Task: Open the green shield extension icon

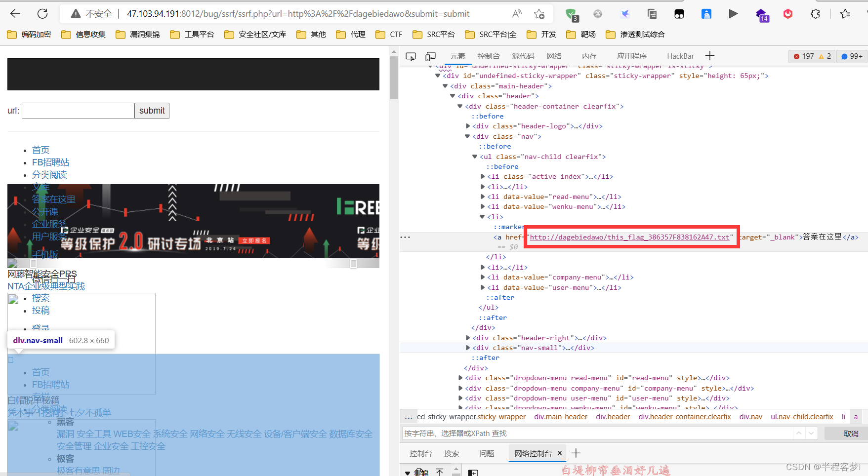Action: (x=572, y=14)
